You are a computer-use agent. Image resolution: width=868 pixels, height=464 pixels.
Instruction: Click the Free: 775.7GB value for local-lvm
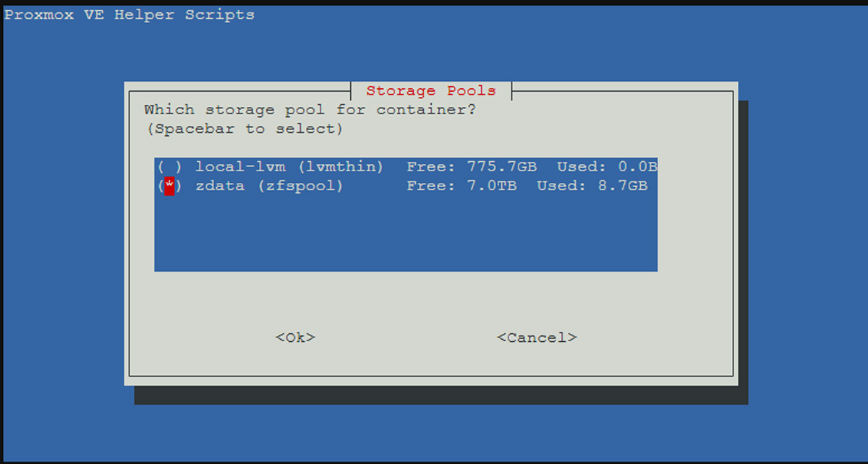[472, 167]
